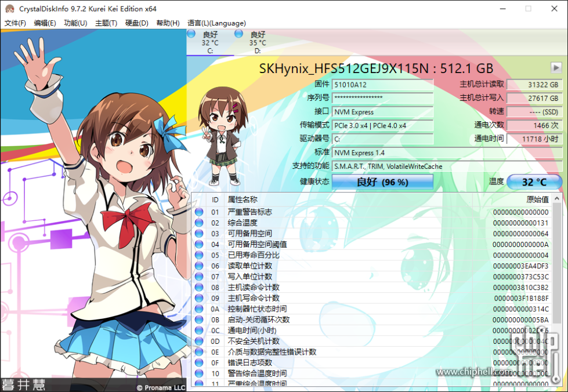The width and height of the screenshot is (568, 392).
Task: Select the C: drive tab
Action: click(210, 43)
